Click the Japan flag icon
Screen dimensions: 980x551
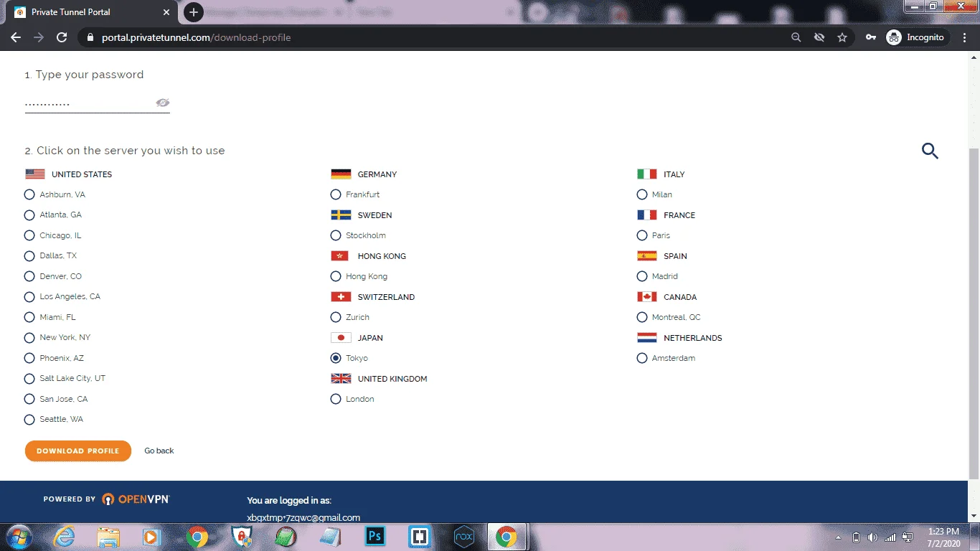pyautogui.click(x=341, y=338)
